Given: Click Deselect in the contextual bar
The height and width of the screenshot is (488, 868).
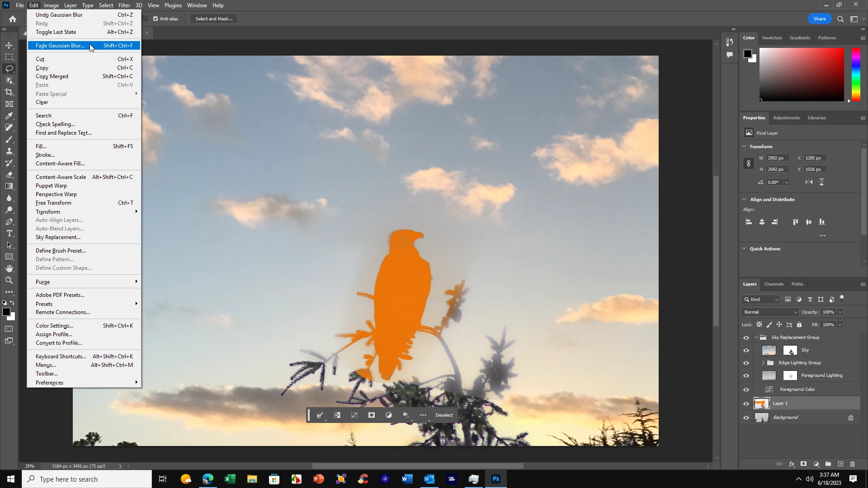Looking at the screenshot, I should 443,415.
